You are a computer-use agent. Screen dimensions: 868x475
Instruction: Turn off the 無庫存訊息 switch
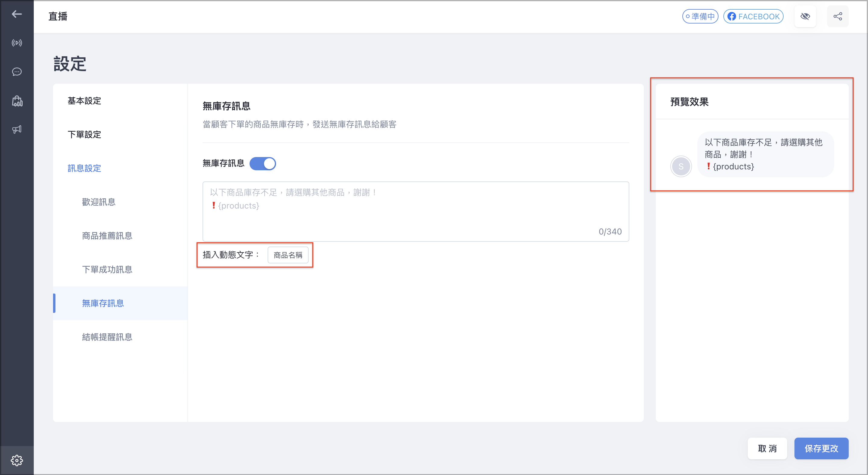(x=263, y=164)
